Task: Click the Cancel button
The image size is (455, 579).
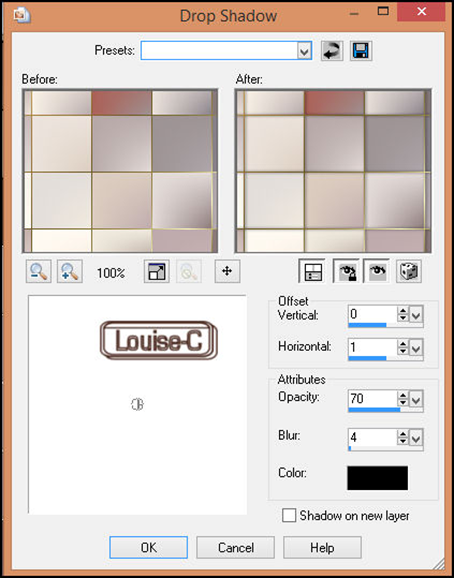Action: point(236,547)
